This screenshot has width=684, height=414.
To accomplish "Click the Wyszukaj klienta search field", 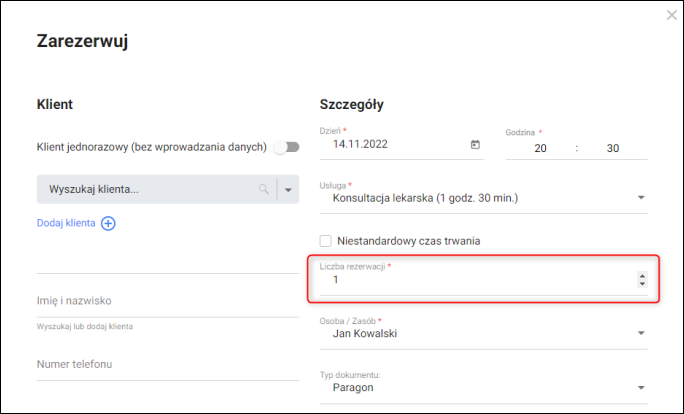I will tap(150, 189).
